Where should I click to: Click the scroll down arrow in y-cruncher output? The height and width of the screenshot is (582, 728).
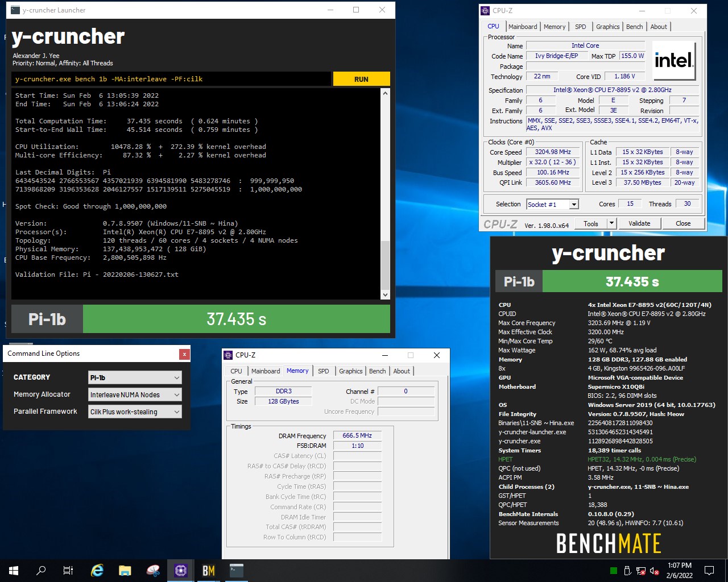385,294
